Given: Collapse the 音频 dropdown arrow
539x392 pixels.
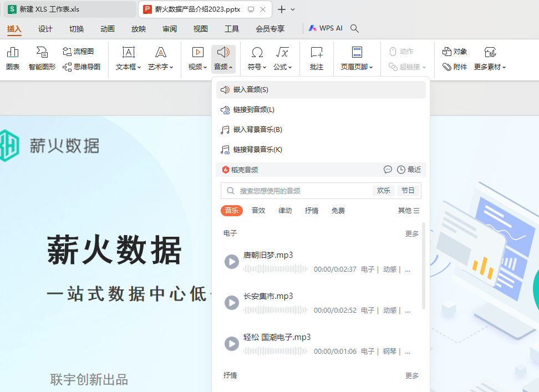Looking at the screenshot, I should click(x=231, y=67).
